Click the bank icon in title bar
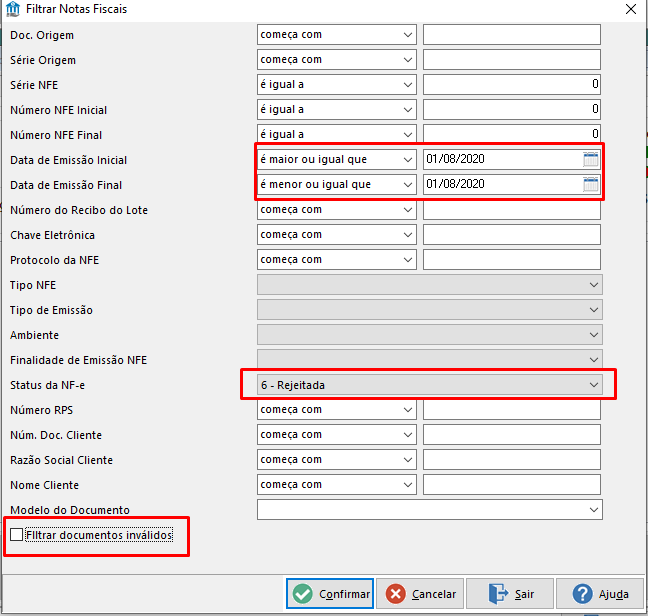The image size is (648, 616). 13,9
